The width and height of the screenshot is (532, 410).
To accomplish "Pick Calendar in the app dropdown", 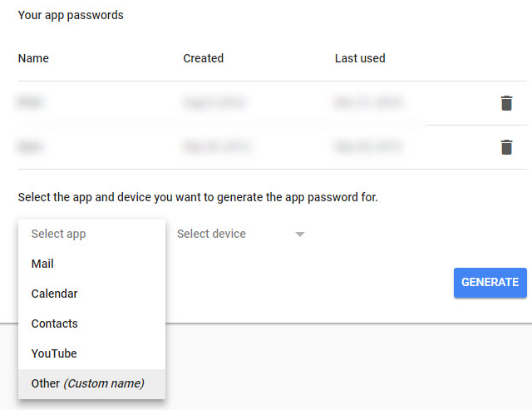I will click(x=54, y=294).
